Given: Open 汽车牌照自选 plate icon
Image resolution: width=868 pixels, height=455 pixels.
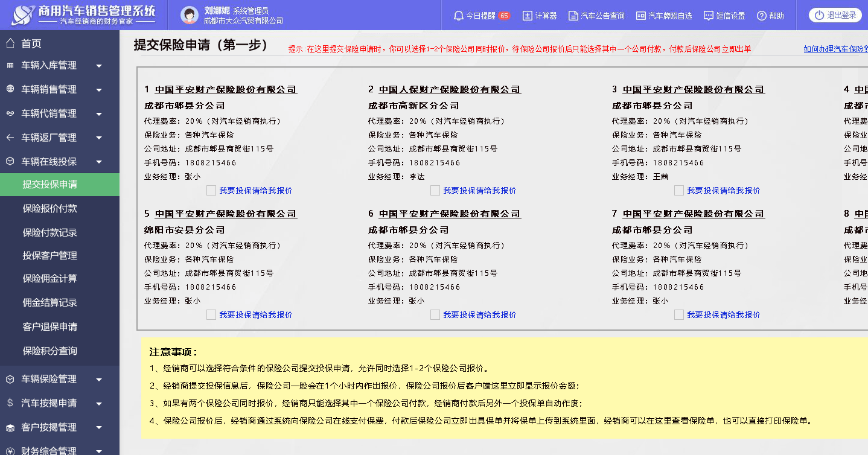Looking at the screenshot, I should pyautogui.click(x=641, y=16).
